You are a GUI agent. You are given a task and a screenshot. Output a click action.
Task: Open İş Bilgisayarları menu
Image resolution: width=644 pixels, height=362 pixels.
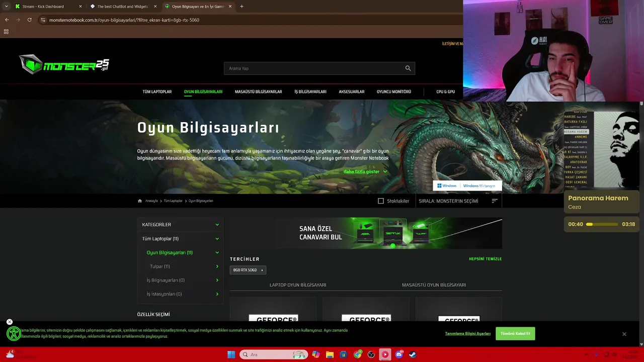tap(310, 92)
